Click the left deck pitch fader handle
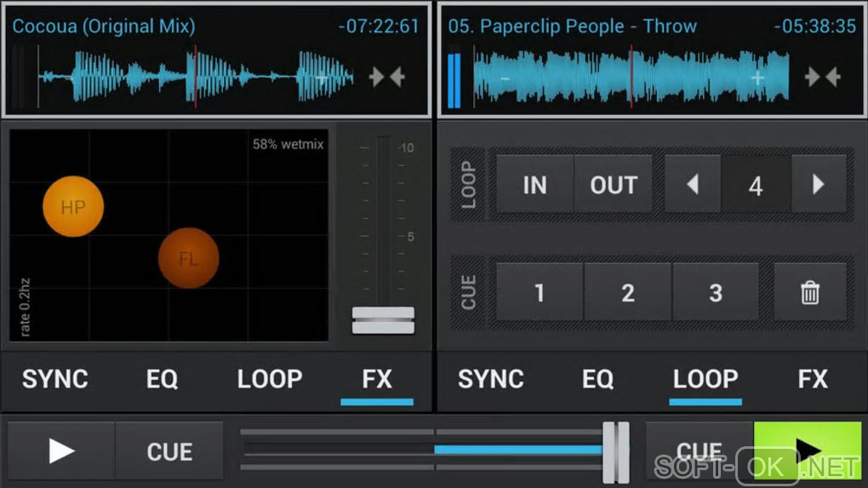Screen dimensions: 868x488 click(x=383, y=321)
